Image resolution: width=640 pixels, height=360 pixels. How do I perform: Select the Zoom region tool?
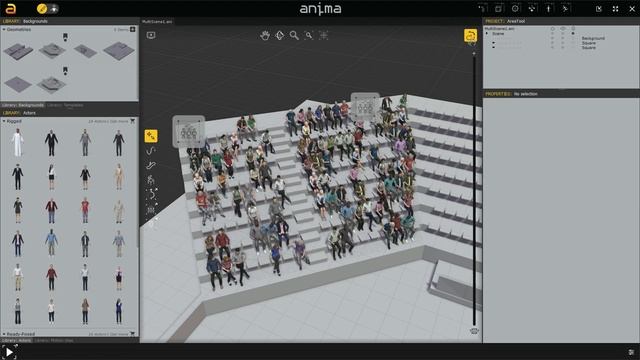(x=309, y=36)
